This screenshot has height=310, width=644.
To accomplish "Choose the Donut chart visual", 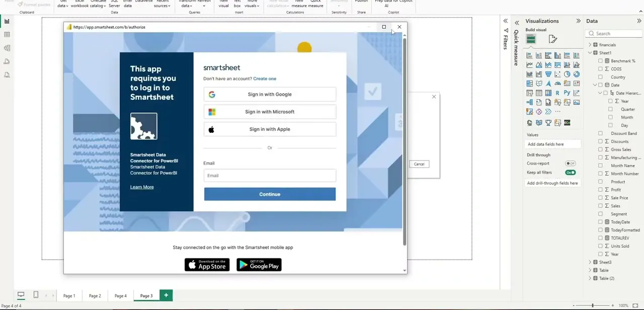I will (x=576, y=74).
